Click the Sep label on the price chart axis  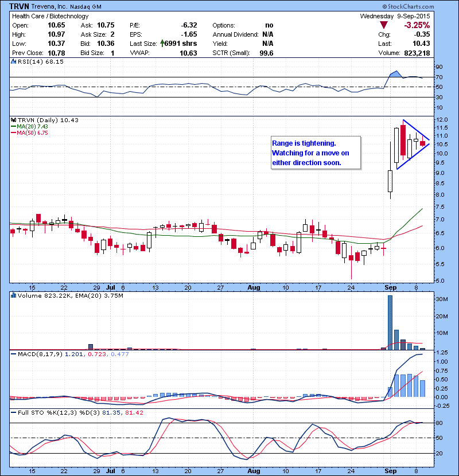(x=390, y=287)
